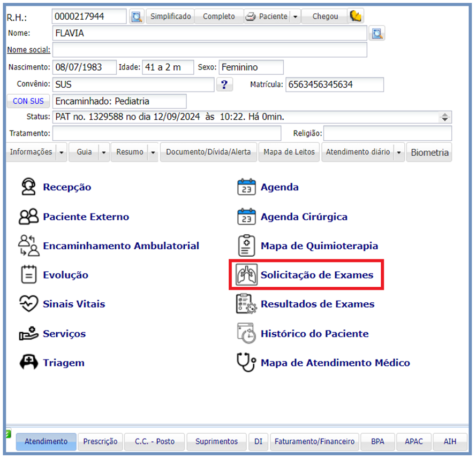Image resolution: width=476 pixels, height=460 pixels.
Task: Switch to the C.C. - Posto tab
Action: (x=155, y=441)
